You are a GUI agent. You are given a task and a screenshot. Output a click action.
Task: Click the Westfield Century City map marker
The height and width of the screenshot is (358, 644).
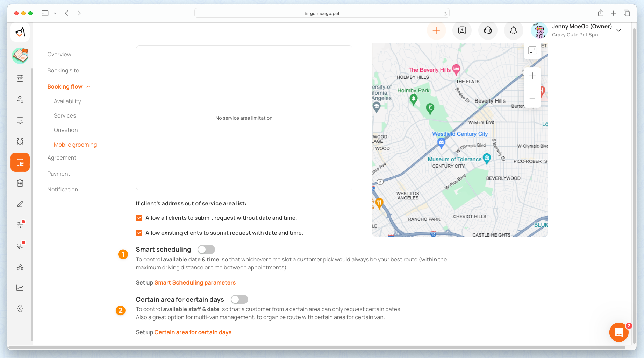[x=441, y=142]
